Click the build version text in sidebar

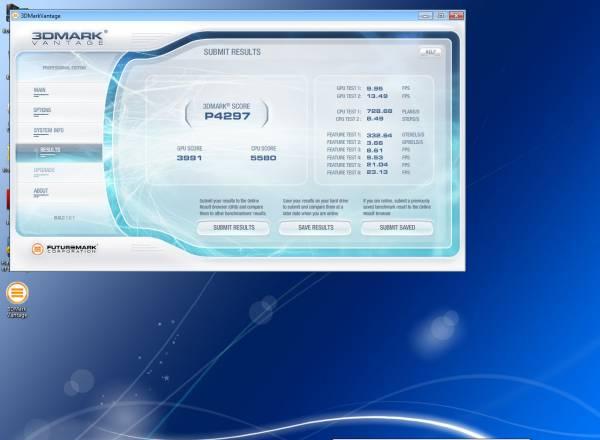tap(64, 218)
